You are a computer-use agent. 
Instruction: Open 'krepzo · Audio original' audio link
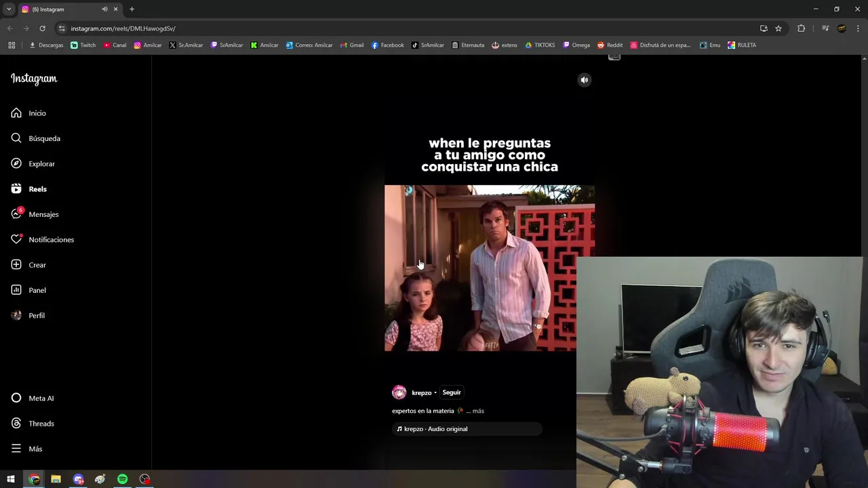click(x=467, y=429)
